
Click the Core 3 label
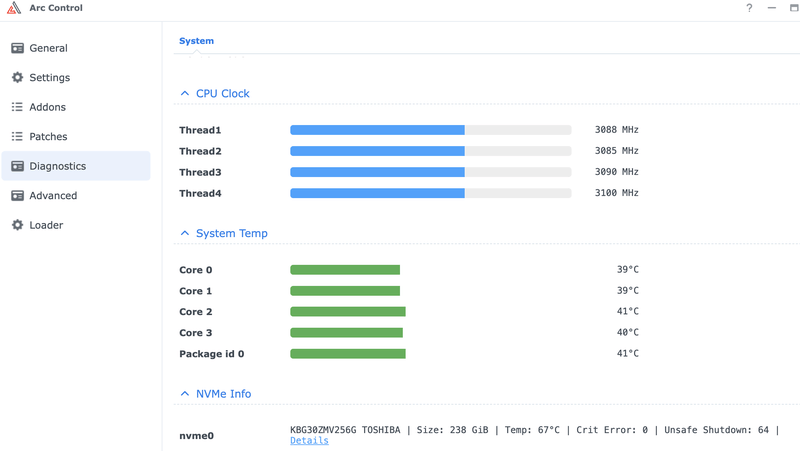point(195,333)
